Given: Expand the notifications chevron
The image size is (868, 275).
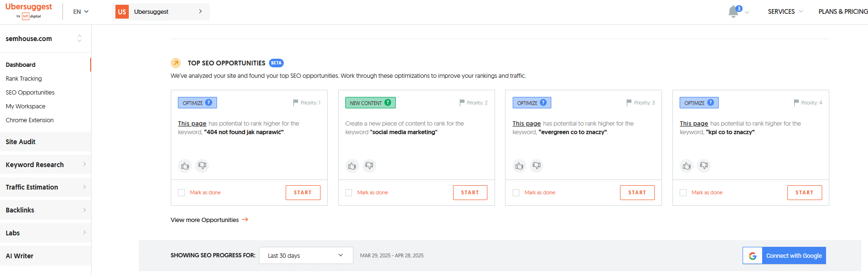Looking at the screenshot, I should pyautogui.click(x=747, y=13).
